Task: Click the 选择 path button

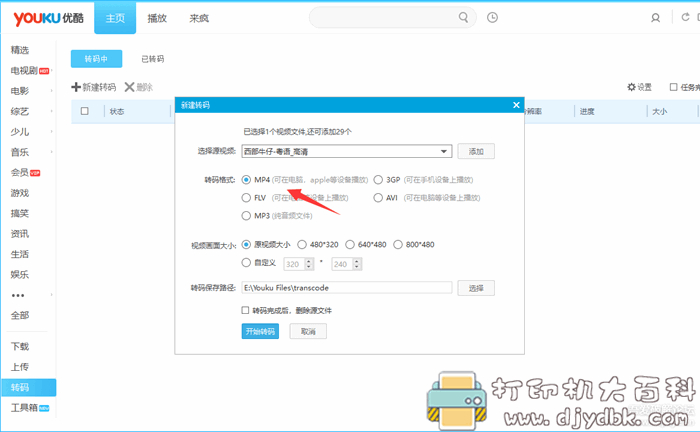Action: [476, 288]
